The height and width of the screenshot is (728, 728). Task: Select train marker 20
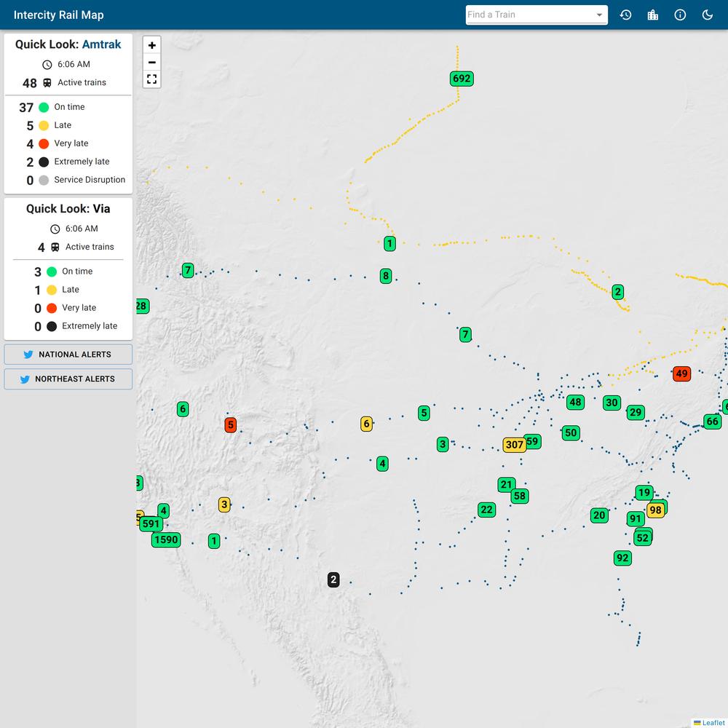(x=599, y=515)
